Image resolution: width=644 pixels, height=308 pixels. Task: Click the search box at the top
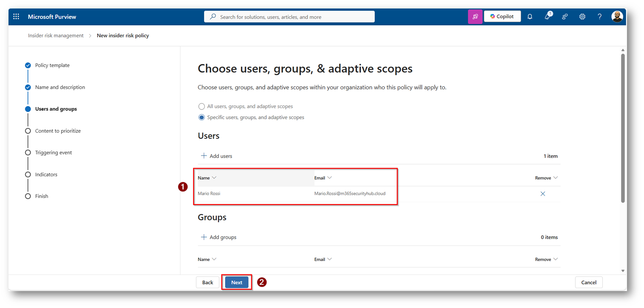pyautogui.click(x=289, y=17)
